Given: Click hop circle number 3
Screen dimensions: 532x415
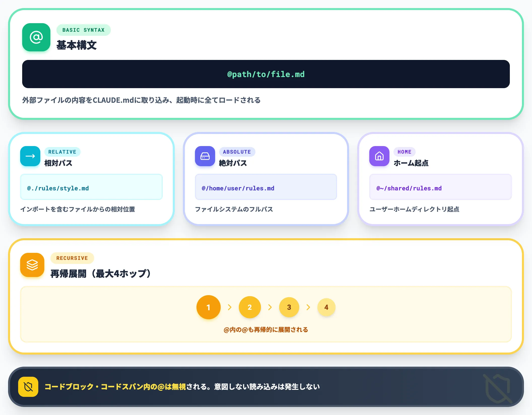Looking at the screenshot, I should (x=289, y=307).
